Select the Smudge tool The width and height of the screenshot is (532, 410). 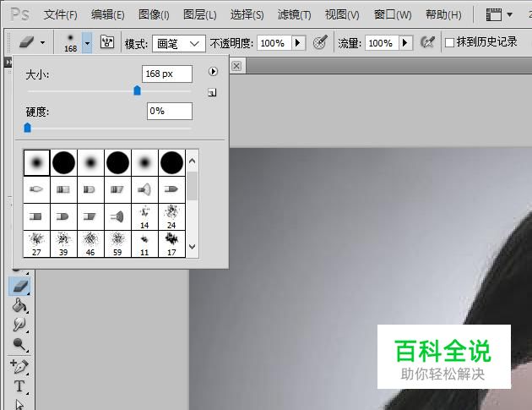pos(19,324)
